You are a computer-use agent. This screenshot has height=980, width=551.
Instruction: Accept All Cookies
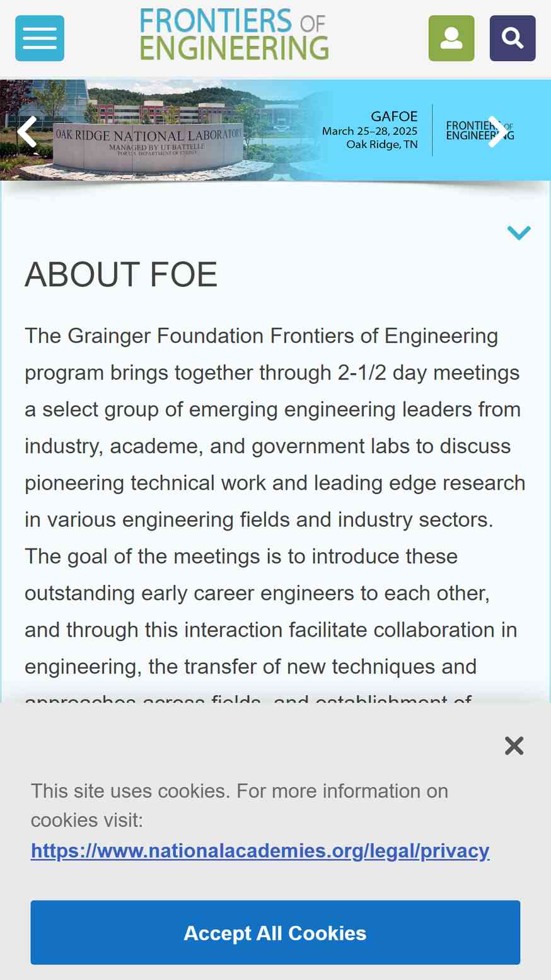point(275,933)
